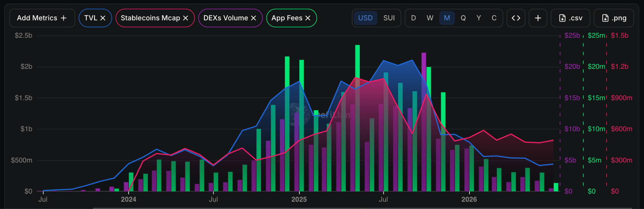The height and width of the screenshot is (209, 644).
Task: Click the purple $25b axis label
Action: pyautogui.click(x=572, y=36)
